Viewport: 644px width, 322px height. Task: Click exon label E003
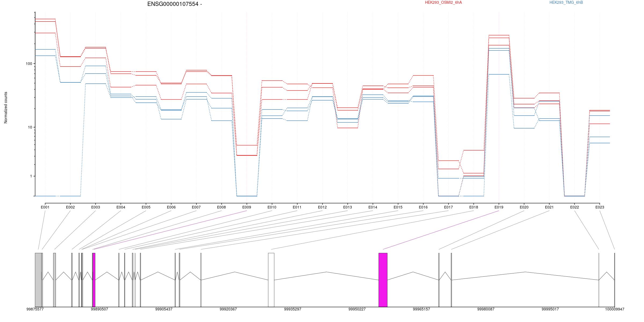96,207
